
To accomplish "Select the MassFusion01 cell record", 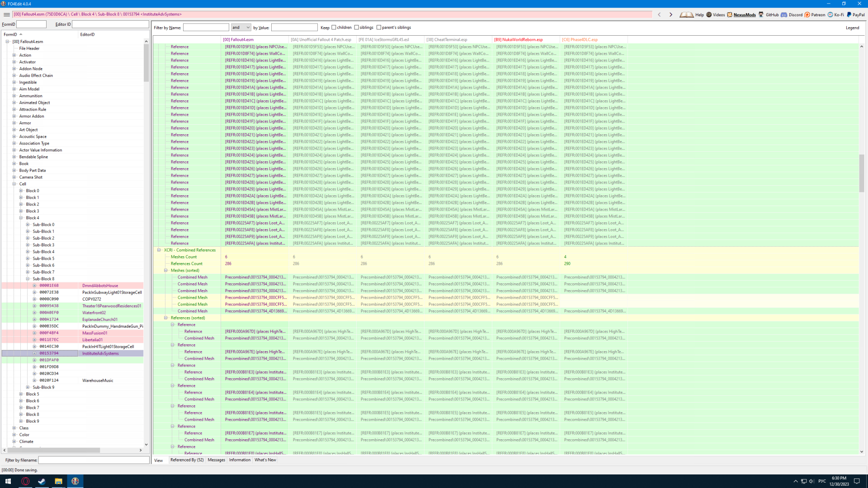I will 94,333.
